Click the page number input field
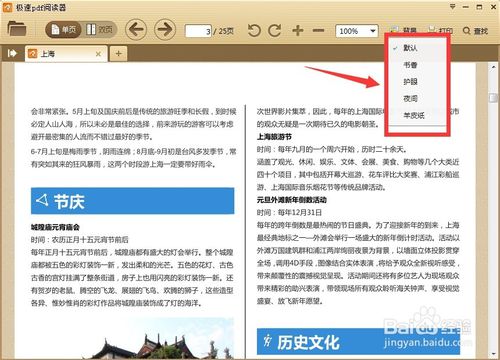The width and height of the screenshot is (500, 360). [x=198, y=31]
